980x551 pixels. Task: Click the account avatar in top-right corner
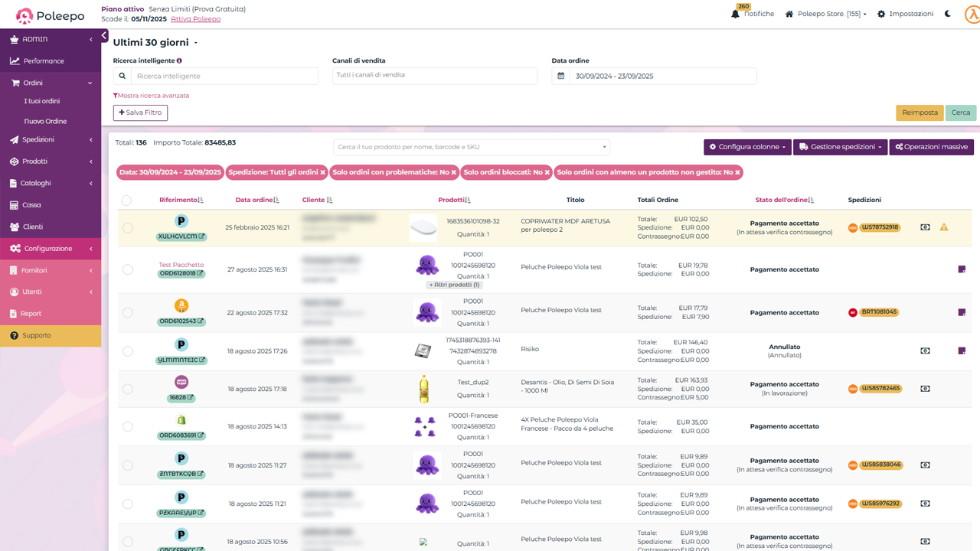[971, 14]
